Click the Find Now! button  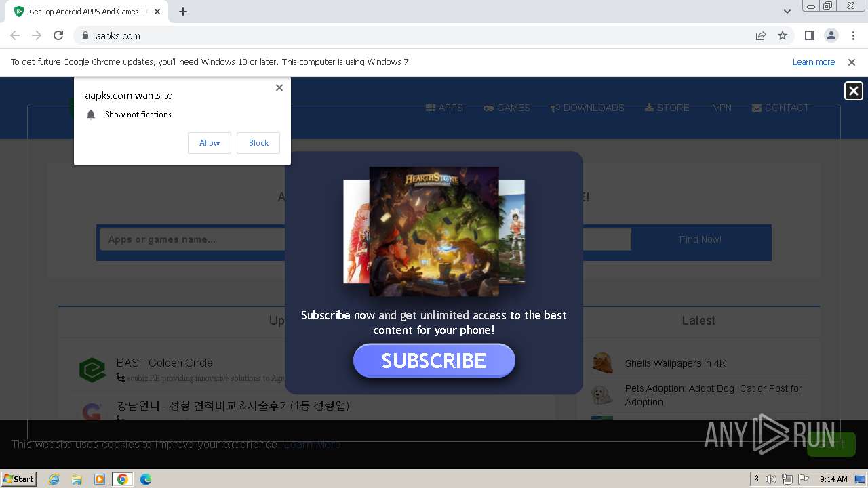(x=701, y=239)
